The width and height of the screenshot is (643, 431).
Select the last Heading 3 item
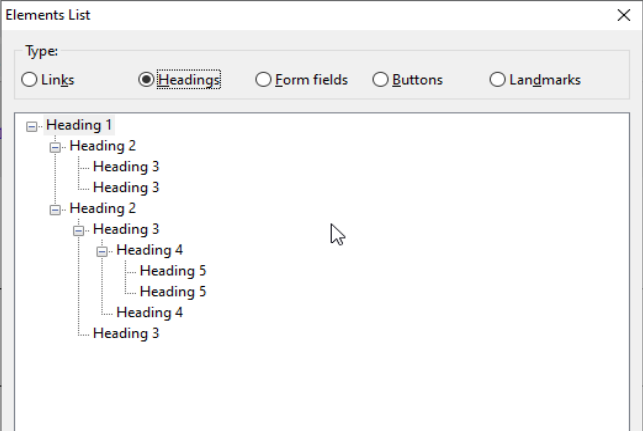(126, 333)
